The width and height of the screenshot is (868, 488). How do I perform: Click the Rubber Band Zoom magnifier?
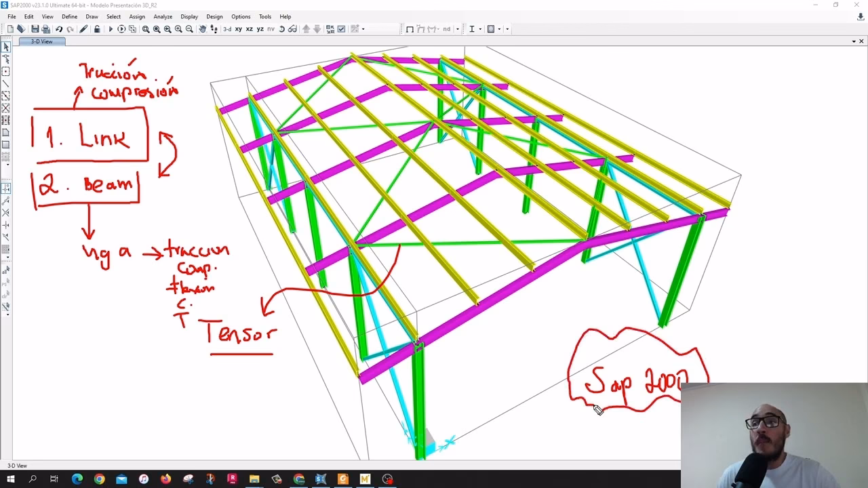(146, 29)
